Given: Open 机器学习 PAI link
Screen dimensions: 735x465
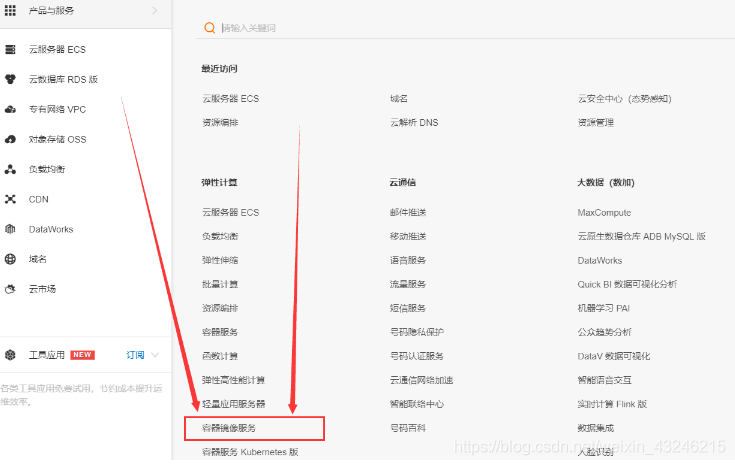Looking at the screenshot, I should tap(604, 308).
